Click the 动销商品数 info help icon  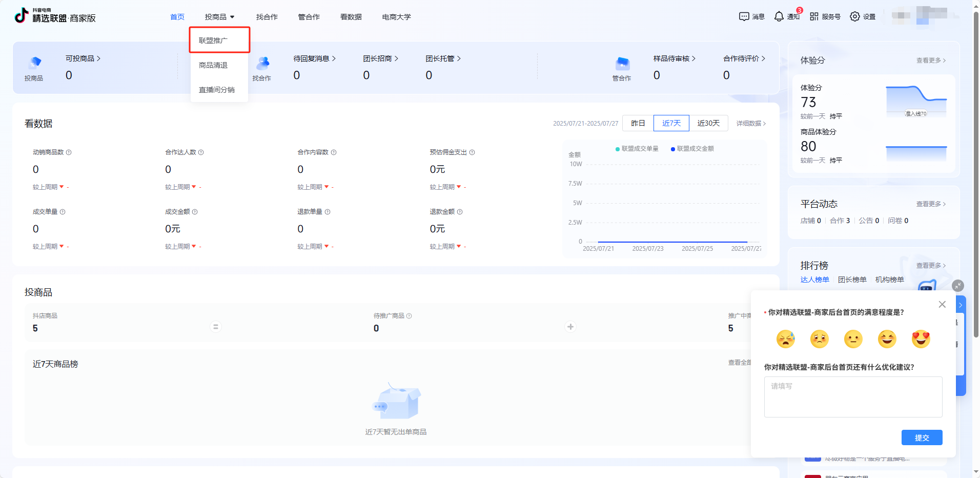tap(69, 152)
